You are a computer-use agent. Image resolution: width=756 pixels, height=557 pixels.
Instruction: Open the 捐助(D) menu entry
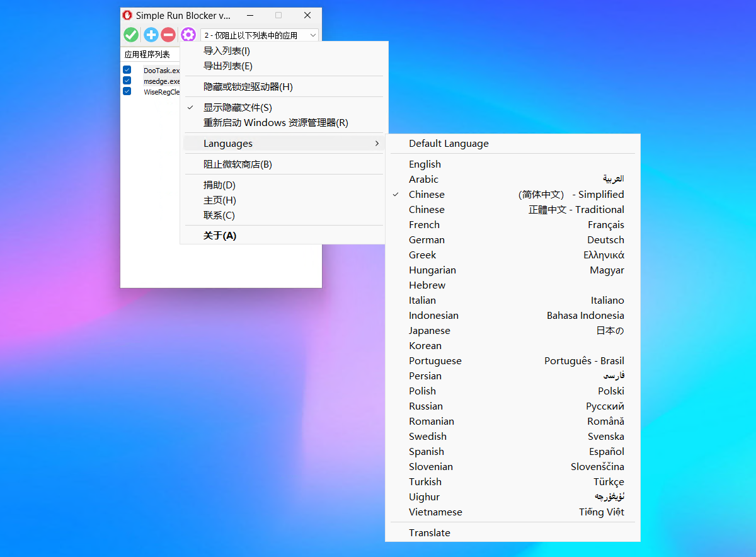pyautogui.click(x=283, y=185)
